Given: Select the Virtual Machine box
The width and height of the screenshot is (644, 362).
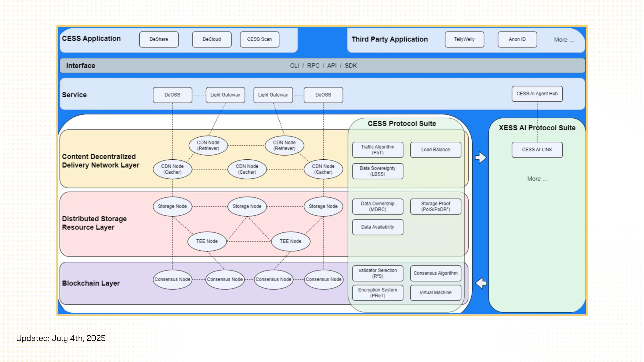Looking at the screenshot, I should 436,293.
